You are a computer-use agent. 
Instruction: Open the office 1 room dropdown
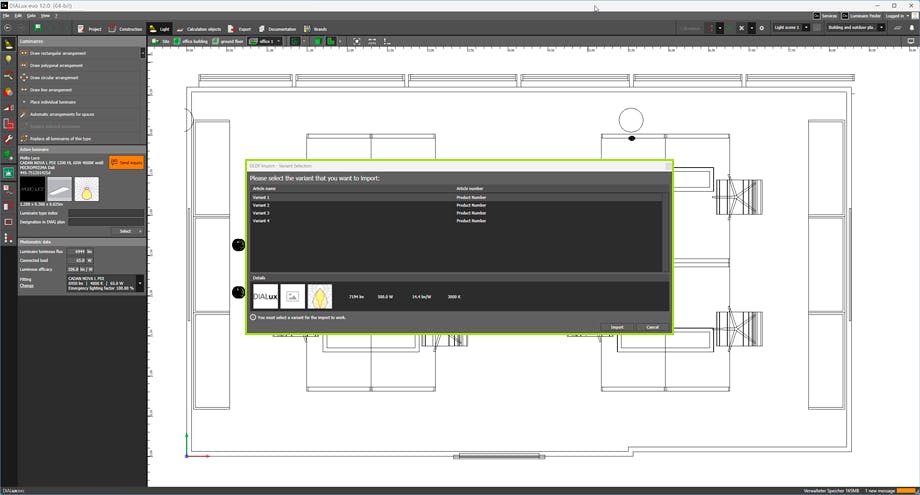(x=278, y=41)
